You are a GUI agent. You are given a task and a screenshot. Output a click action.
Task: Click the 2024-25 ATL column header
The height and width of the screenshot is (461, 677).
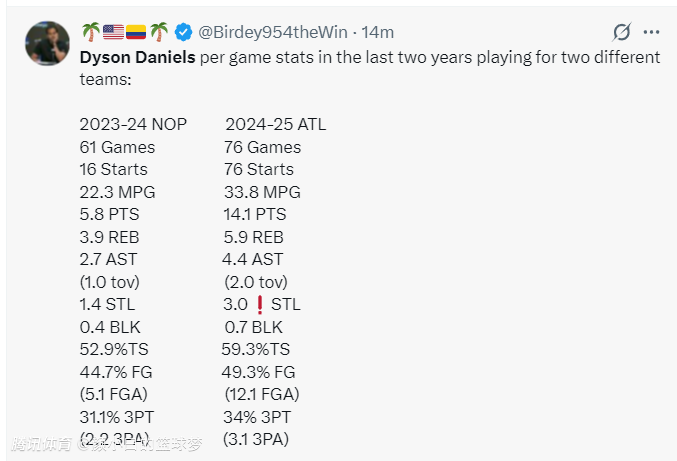click(275, 125)
